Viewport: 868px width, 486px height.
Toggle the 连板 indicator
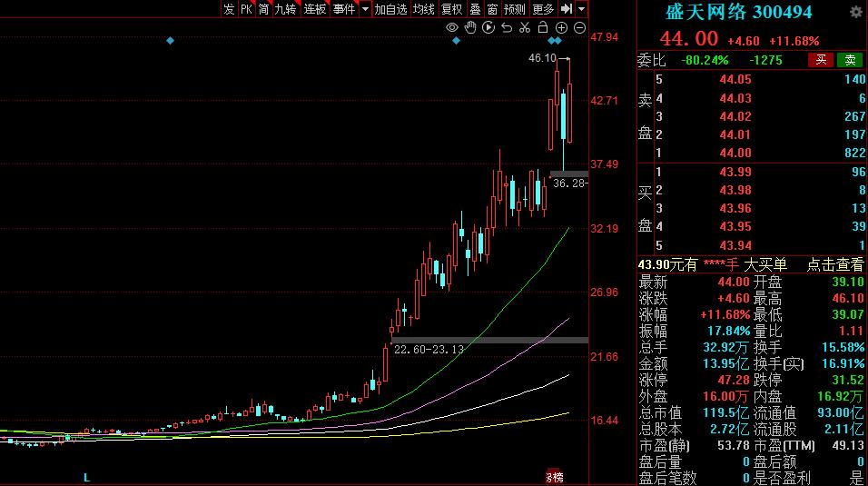pyautogui.click(x=314, y=9)
